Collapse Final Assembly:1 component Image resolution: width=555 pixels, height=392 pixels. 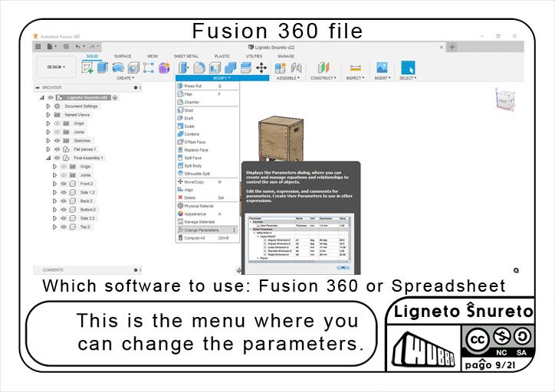pos(48,158)
